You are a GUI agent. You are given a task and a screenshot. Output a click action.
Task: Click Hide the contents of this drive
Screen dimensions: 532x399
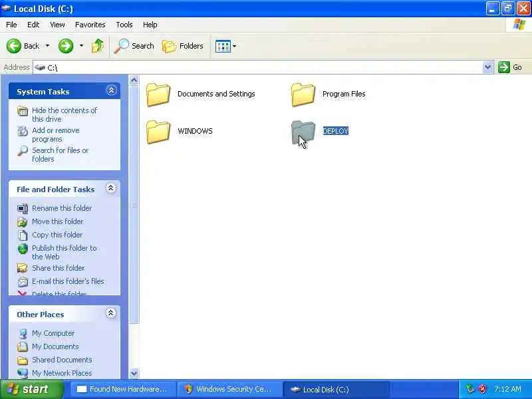[x=65, y=114]
